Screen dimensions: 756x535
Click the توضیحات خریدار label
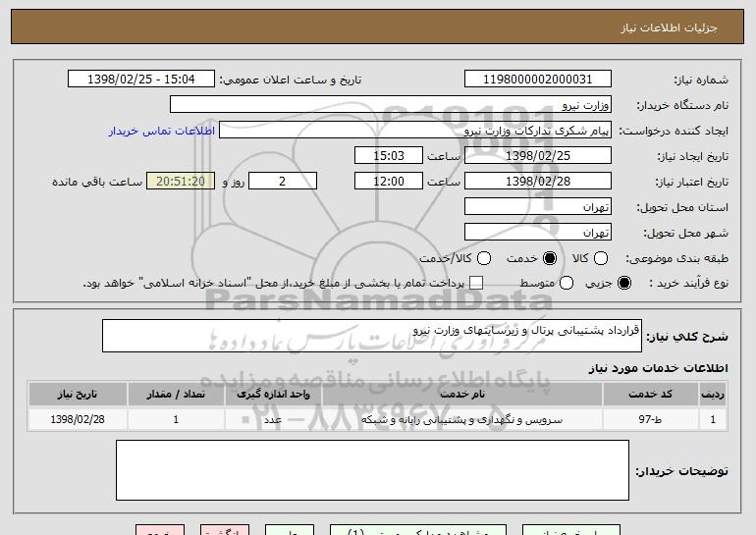coord(681,471)
